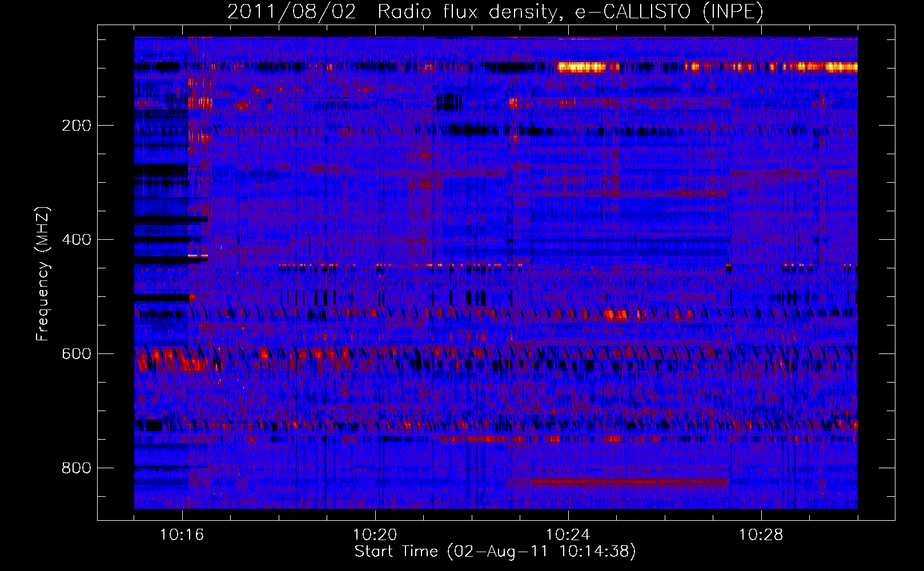Viewport: 924px width, 571px height.
Task: Select the 200 frequency tick label
Action: click(77, 126)
